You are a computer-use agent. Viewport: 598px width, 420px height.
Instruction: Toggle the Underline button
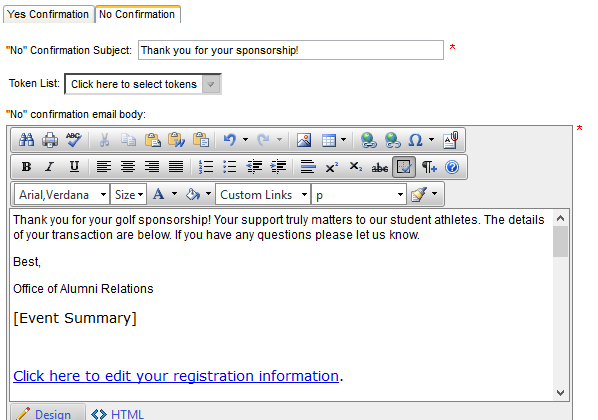coord(74,167)
